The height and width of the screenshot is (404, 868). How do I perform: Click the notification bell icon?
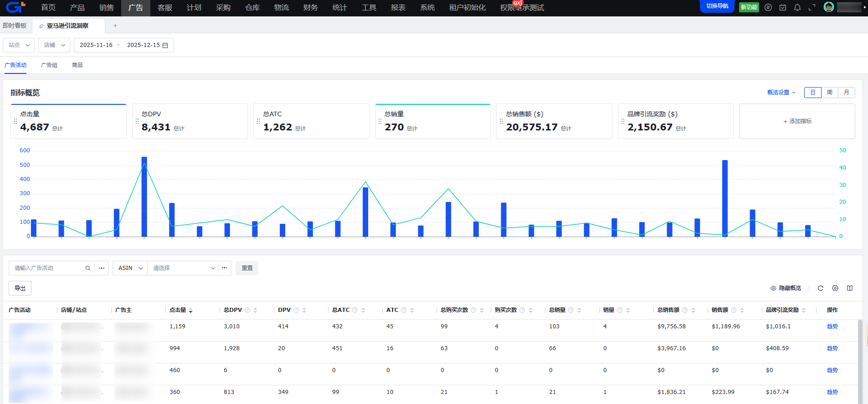point(797,7)
